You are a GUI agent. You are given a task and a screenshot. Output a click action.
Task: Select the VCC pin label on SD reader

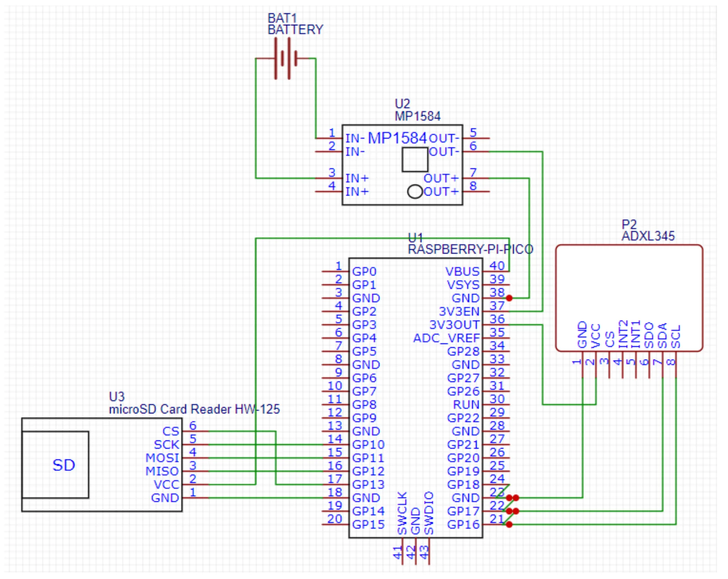[167, 485]
